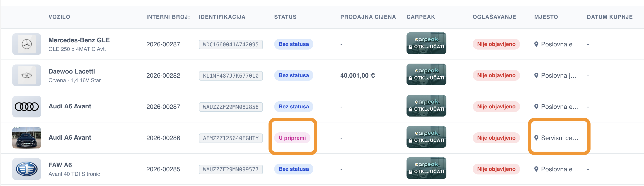Screen dimensions: 644x186
Task: Unlock Carpeak for Daewoo Lacetti
Action: coord(426,74)
